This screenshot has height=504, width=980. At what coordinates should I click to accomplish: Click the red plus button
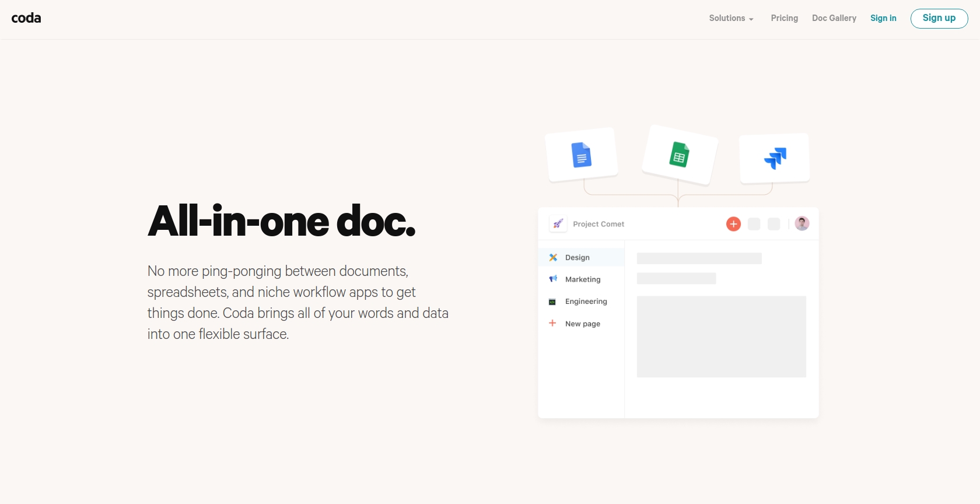(x=733, y=224)
